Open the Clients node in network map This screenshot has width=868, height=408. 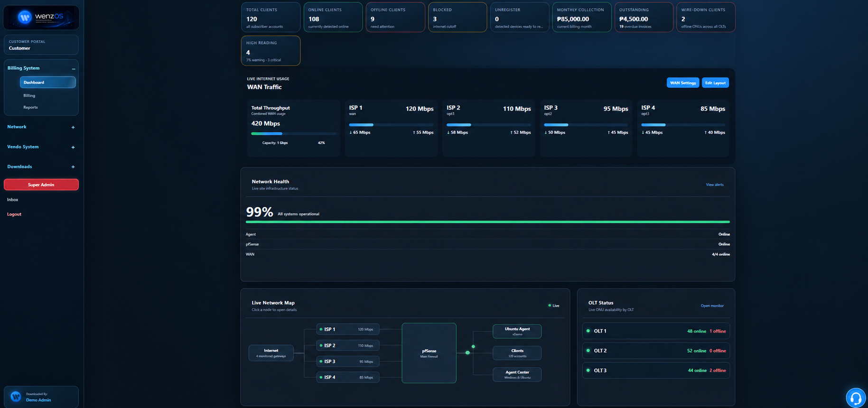(517, 353)
